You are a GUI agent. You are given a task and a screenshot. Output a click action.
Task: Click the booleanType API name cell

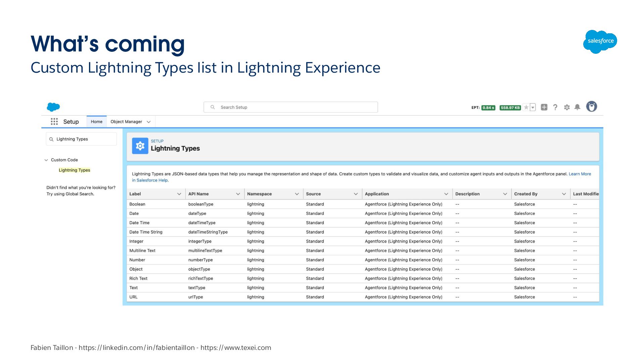[x=201, y=204]
